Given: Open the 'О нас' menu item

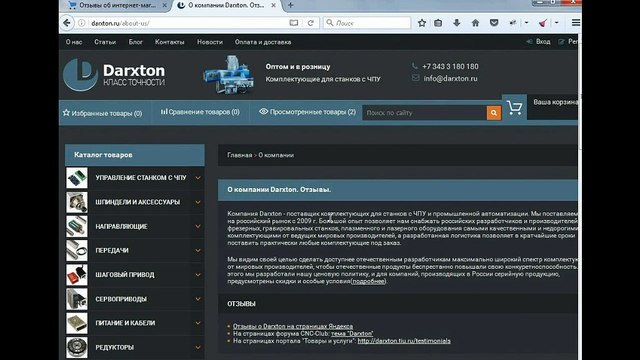Looking at the screenshot, I should pos(74,42).
